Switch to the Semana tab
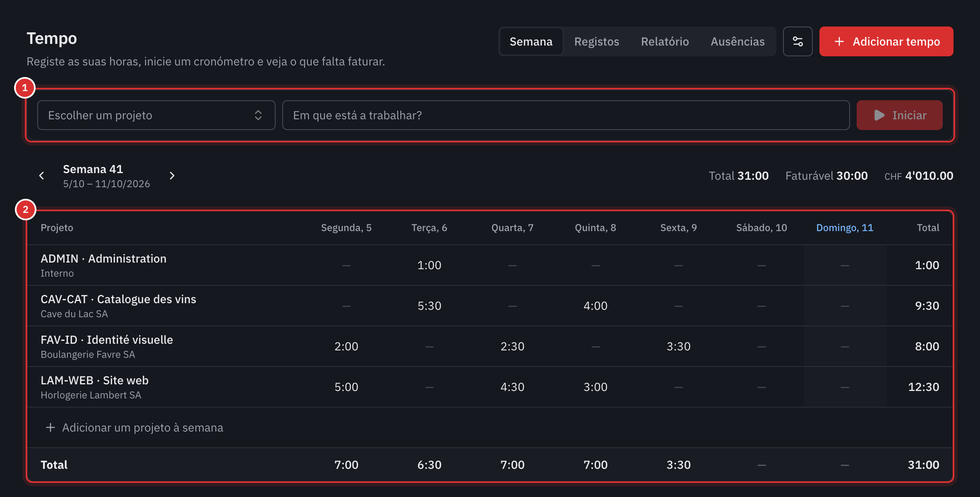The height and width of the screenshot is (497, 980). tap(531, 41)
